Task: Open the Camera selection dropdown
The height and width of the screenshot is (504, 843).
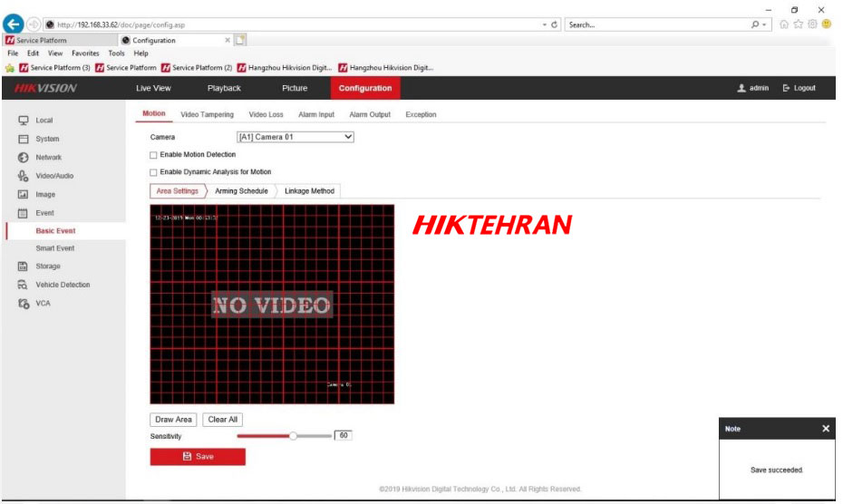Action: 296,137
